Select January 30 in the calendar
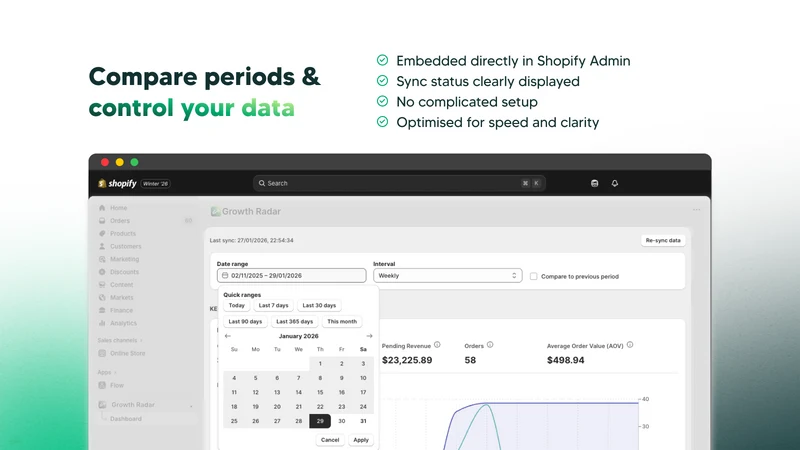The width and height of the screenshot is (800, 450). [341, 421]
